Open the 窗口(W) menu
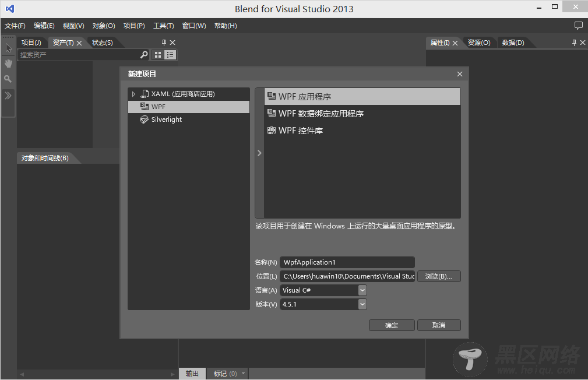 click(x=194, y=26)
